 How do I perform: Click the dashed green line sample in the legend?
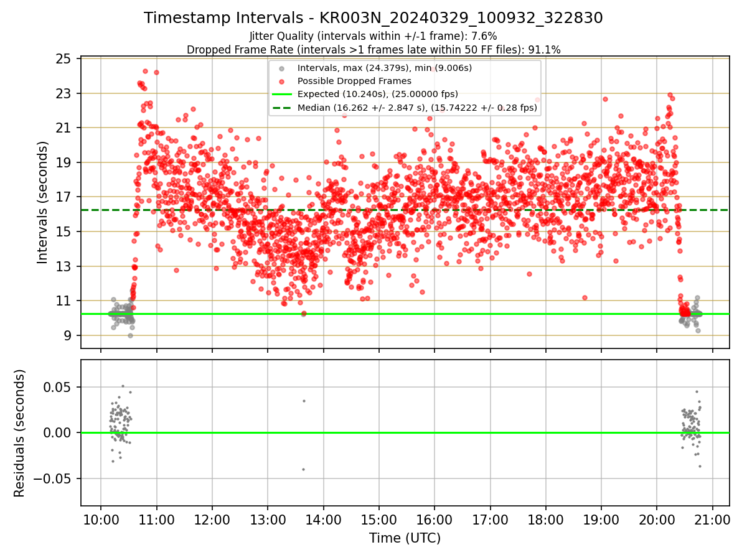[282, 108]
